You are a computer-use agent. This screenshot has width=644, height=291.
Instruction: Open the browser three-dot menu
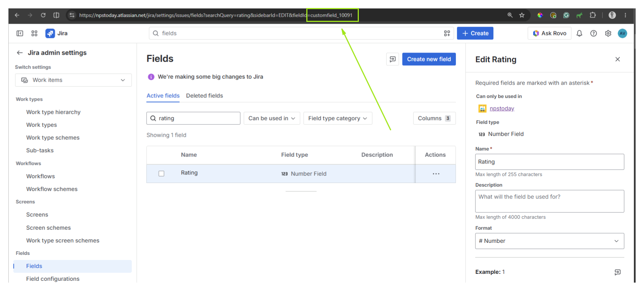(625, 15)
